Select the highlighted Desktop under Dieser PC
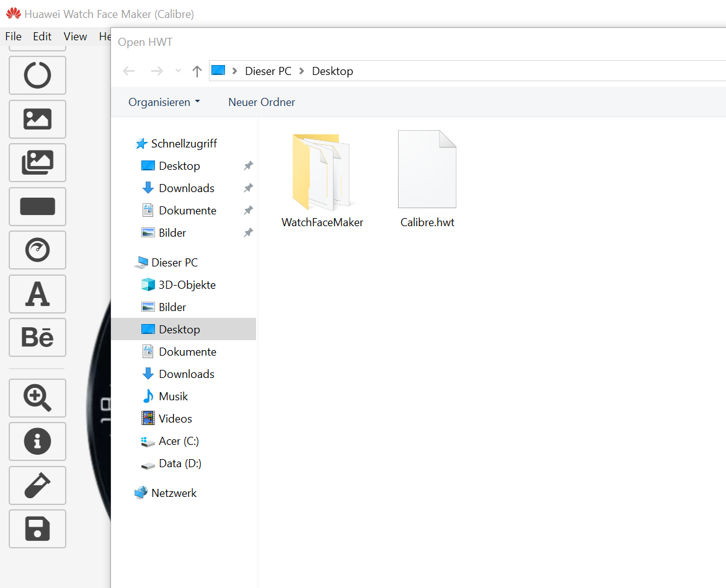Viewport: 726px width, 588px height. (184, 330)
